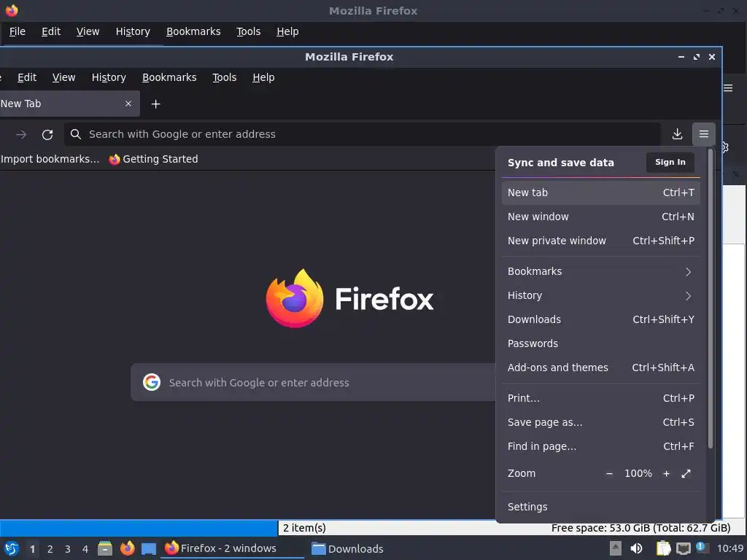Image resolution: width=747 pixels, height=560 pixels.
Task: Open Tools menu in background Firefox window
Action: 248,31
